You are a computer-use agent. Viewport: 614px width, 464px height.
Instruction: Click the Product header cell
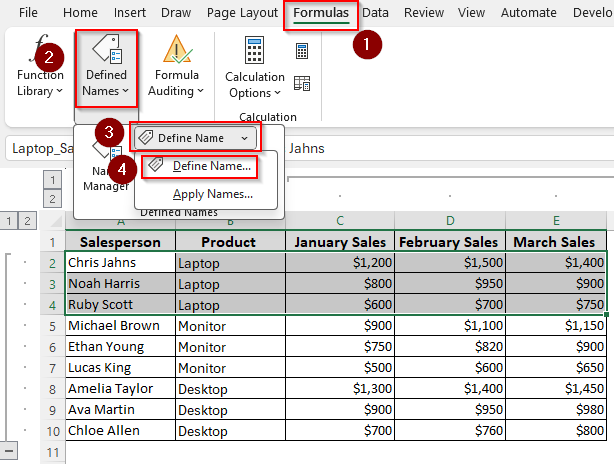coord(230,242)
